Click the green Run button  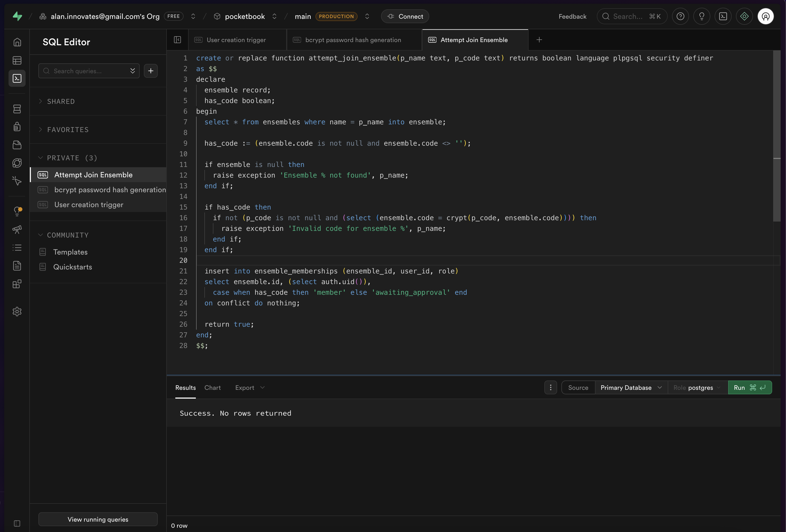pyautogui.click(x=749, y=388)
